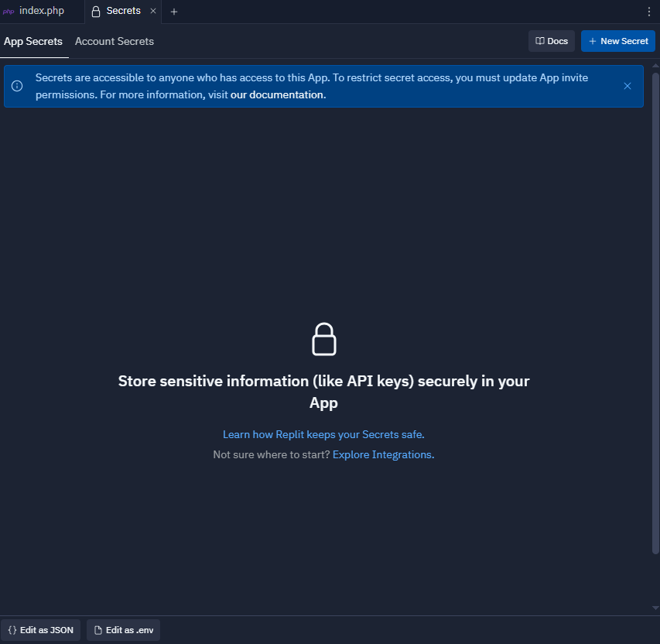Open the three-dot pane options menu

648,12
